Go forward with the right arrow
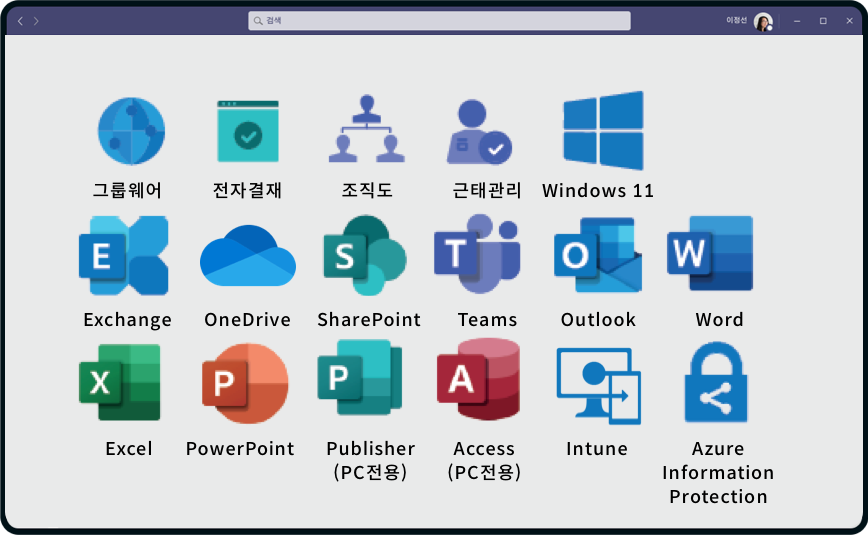 [x=36, y=21]
